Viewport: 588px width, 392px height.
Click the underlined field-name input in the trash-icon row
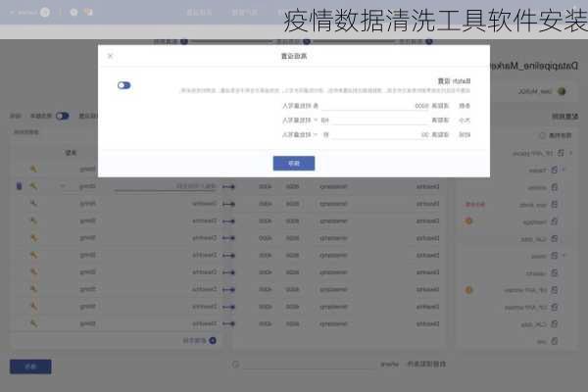click(x=165, y=186)
